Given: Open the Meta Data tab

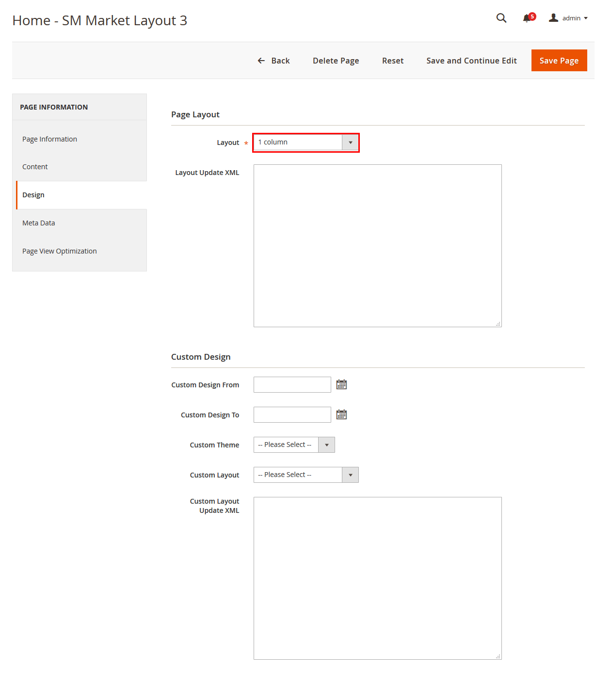Looking at the screenshot, I should [39, 223].
